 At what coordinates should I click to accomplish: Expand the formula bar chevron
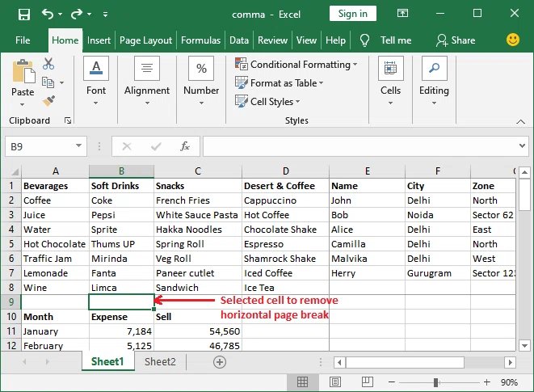click(522, 146)
